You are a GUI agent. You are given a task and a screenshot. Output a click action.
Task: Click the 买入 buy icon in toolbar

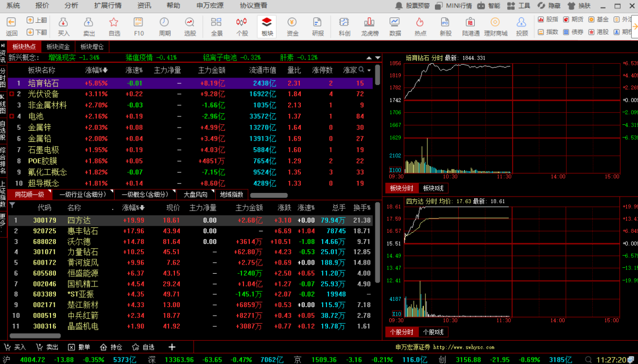(63, 26)
